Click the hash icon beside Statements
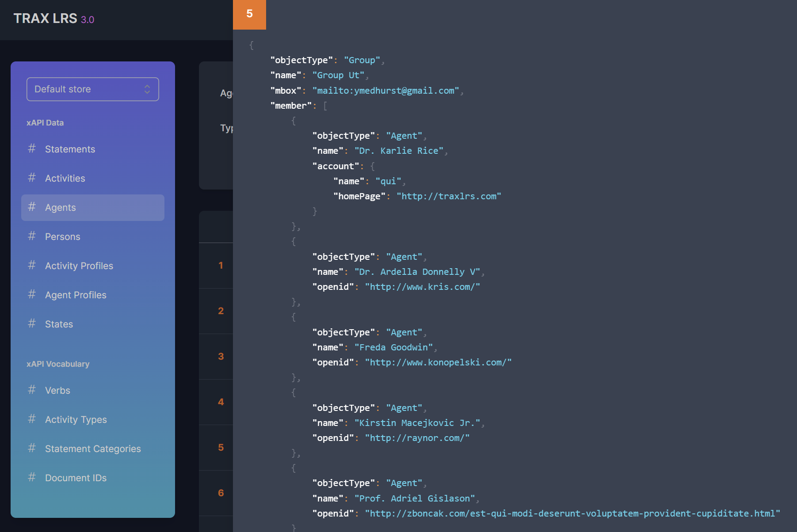Screen dimensions: 797x532 [x=32, y=149]
